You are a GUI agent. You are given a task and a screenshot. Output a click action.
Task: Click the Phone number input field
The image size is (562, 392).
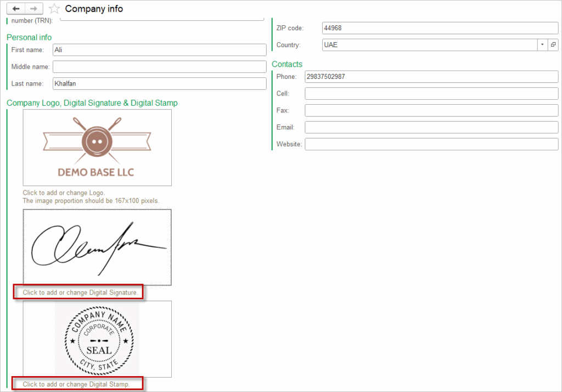point(431,77)
